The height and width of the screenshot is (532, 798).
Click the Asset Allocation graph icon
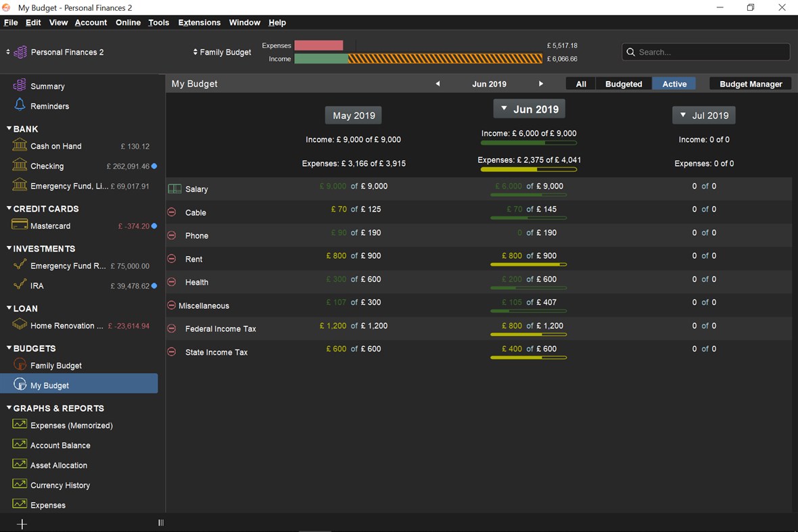click(x=20, y=463)
